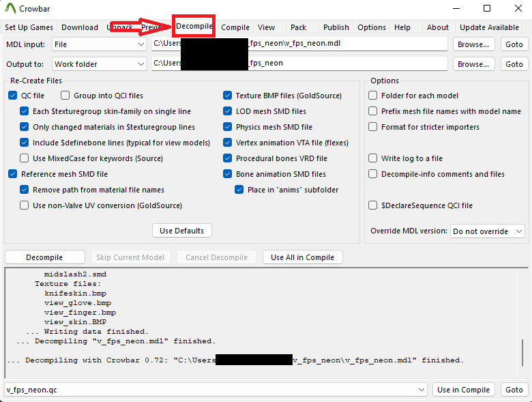Viewport: 532px width, 402px height.
Task: Switch to the Compile tab
Action: 235,27
